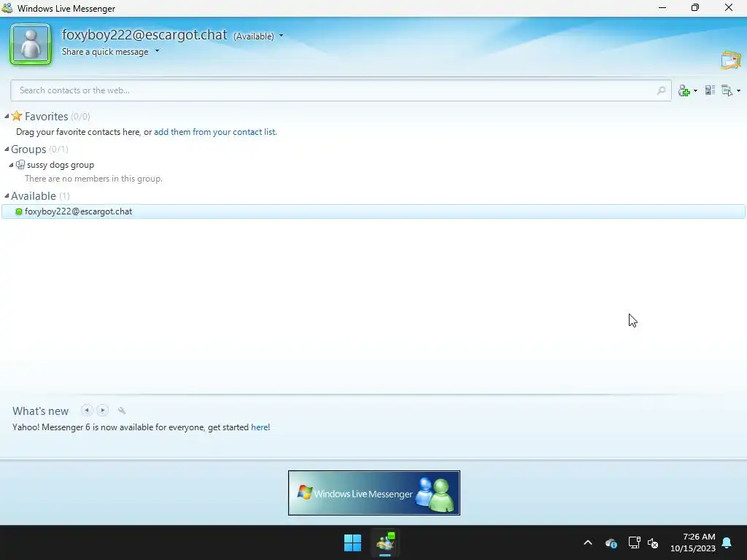Screen dimensions: 747x560
Task: Open the status dropdown next to Available
Action: pos(281,36)
